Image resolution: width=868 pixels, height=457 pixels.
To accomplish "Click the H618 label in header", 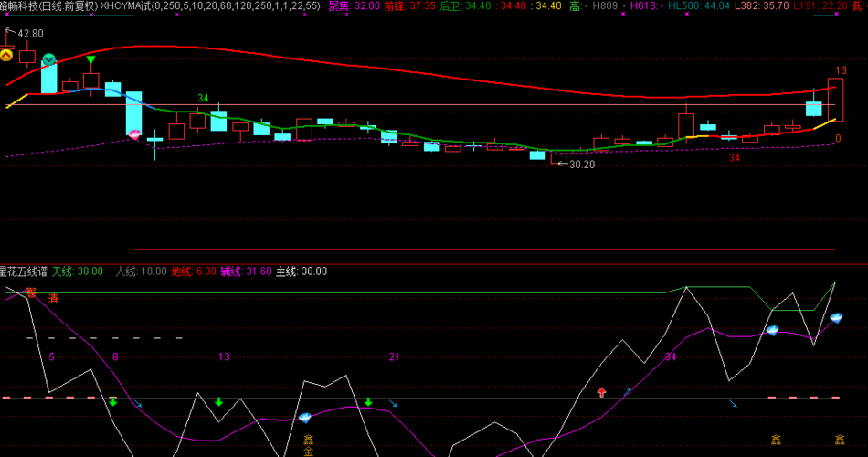I will (643, 6).
